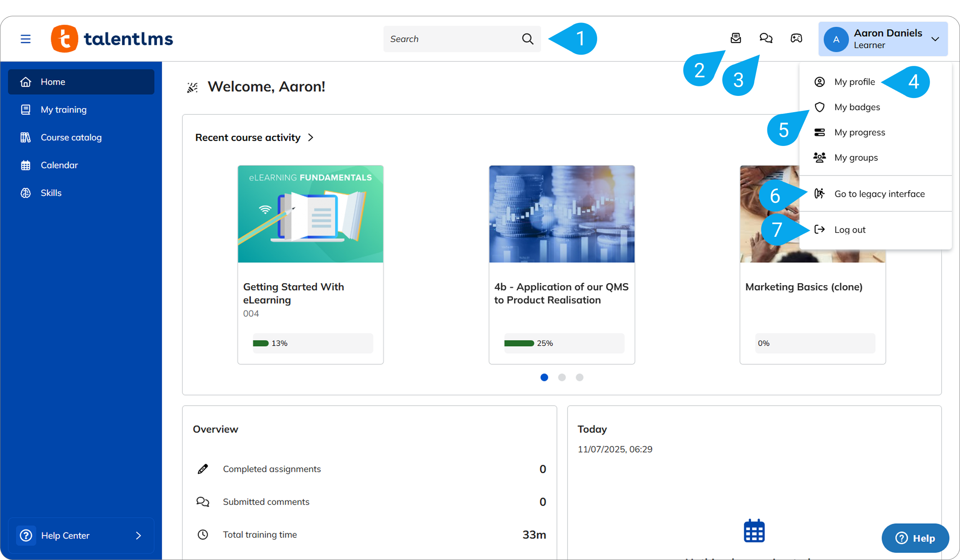This screenshot has width=960, height=560.
Task: Select the second carousel page dot
Action: (562, 377)
